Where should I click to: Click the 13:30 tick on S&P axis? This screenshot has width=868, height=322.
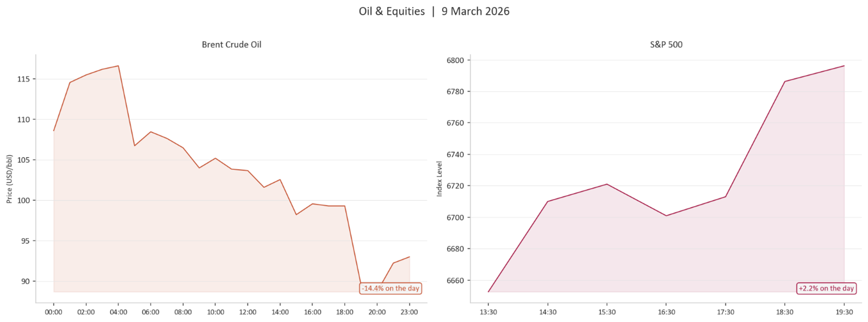pyautogui.click(x=488, y=312)
